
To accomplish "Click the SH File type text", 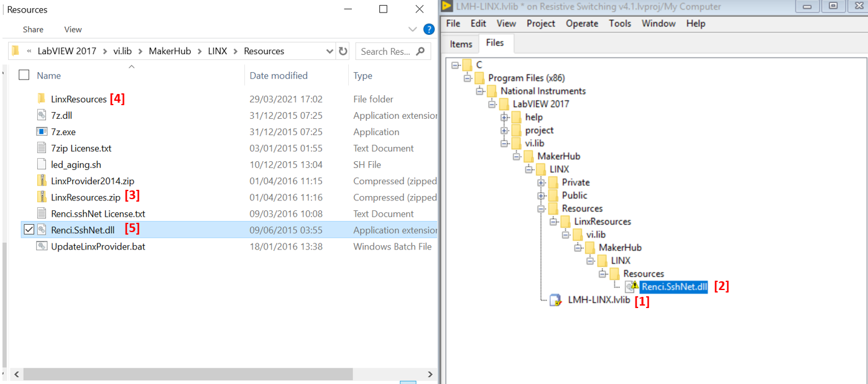I will 367,164.
